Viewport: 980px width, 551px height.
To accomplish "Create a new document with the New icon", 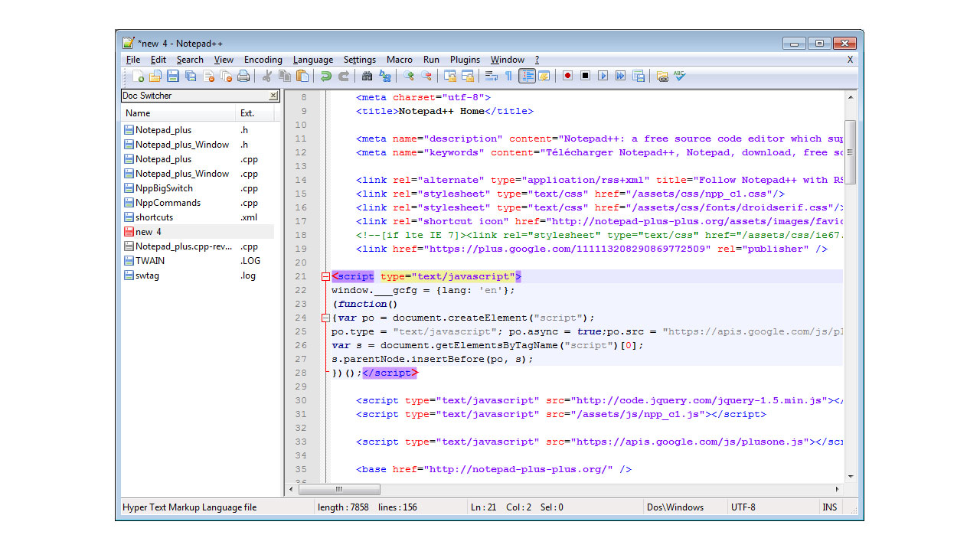I will pos(138,76).
